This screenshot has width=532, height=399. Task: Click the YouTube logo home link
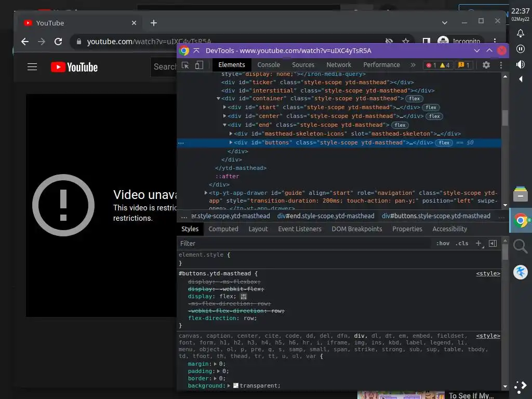click(74, 67)
